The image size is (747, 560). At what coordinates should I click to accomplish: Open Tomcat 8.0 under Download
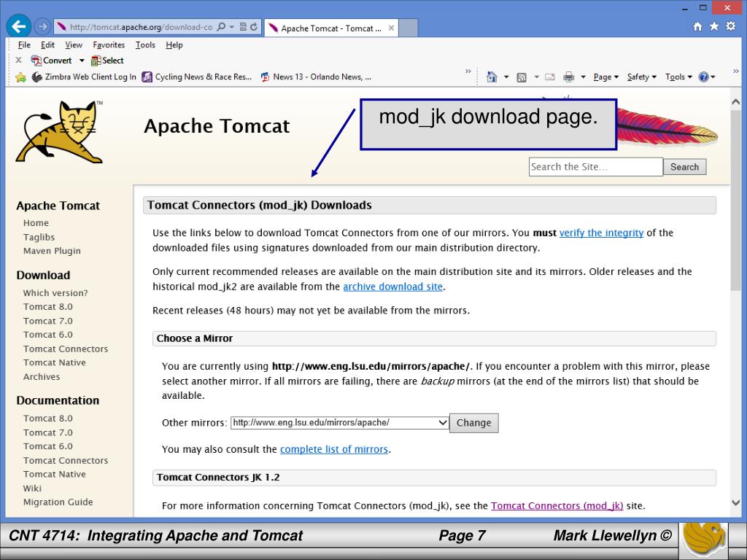pyautogui.click(x=48, y=307)
